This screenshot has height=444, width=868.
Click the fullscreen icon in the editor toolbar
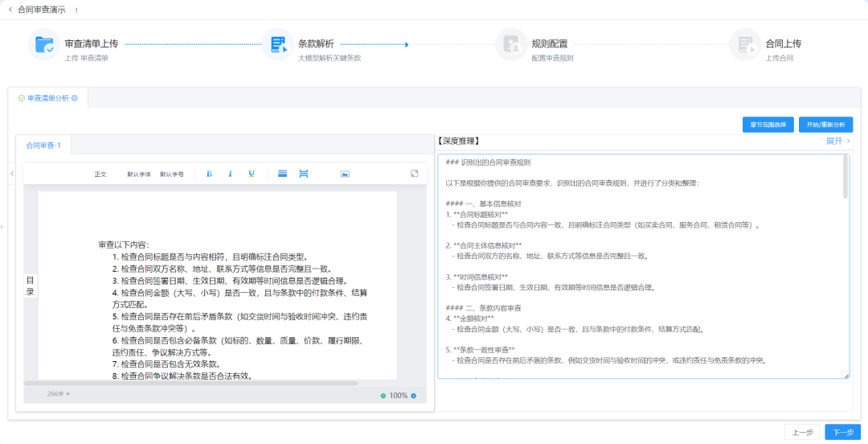415,173
